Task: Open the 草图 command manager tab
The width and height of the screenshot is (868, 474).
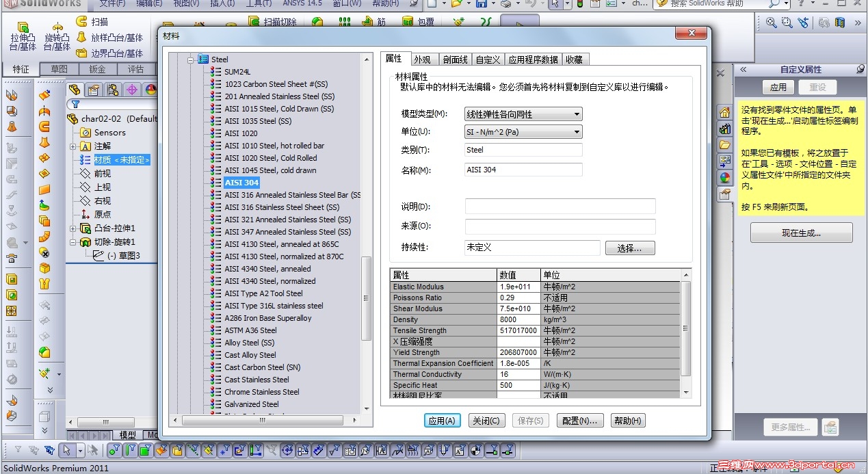Action: pos(60,69)
